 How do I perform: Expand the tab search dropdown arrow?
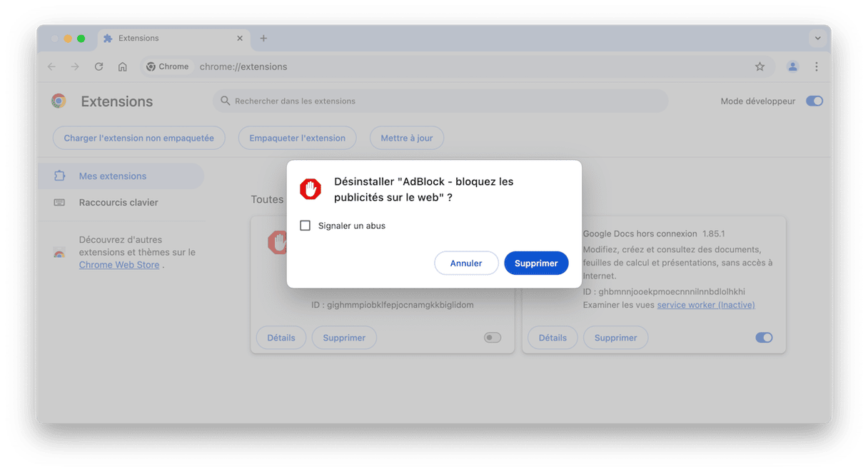[x=817, y=39]
